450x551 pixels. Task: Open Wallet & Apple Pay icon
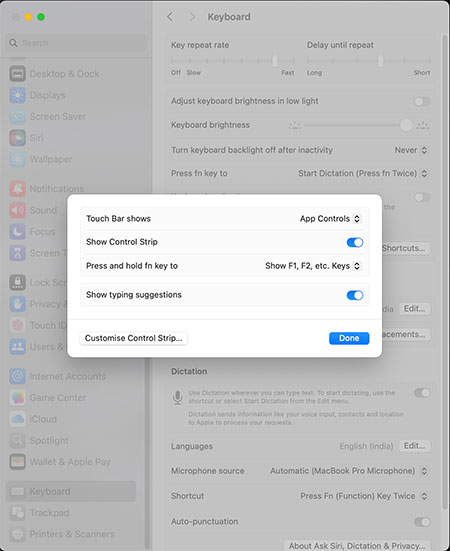pyautogui.click(x=17, y=462)
